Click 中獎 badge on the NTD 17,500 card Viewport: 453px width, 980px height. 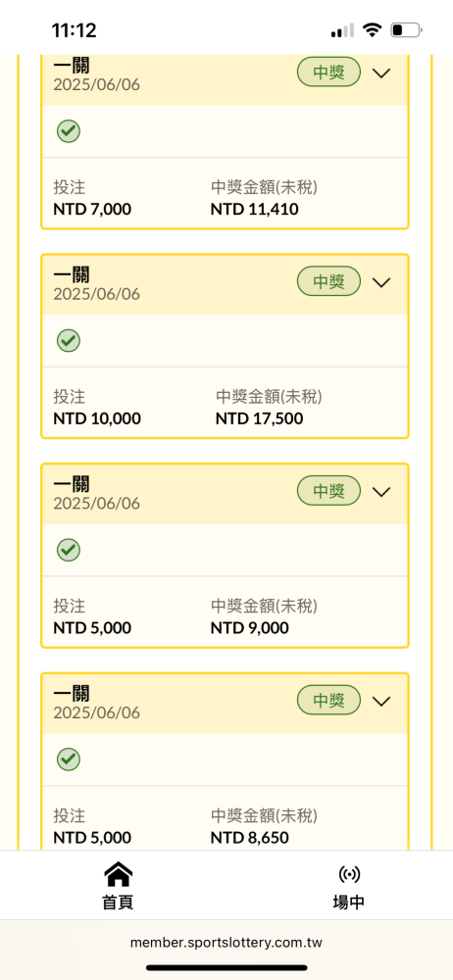point(328,281)
